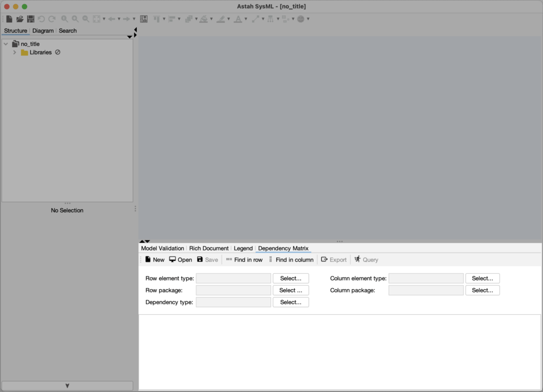Open a project with the folder toolbar icon
543x392 pixels.
[20, 19]
